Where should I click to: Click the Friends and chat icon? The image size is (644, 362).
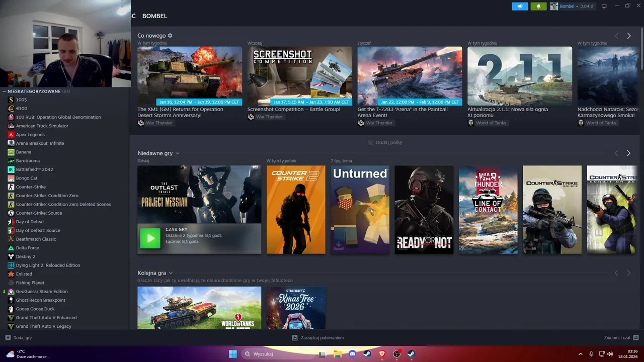coord(636,338)
